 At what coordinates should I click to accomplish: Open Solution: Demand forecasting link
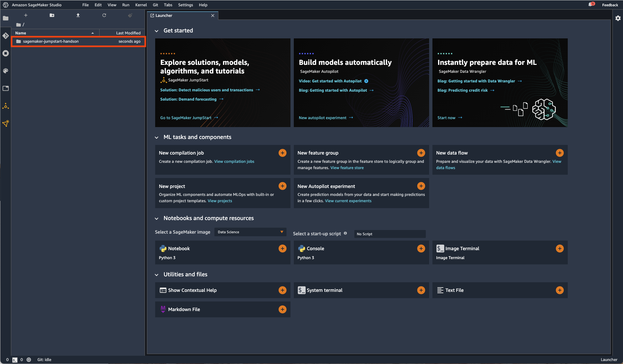[192, 99]
